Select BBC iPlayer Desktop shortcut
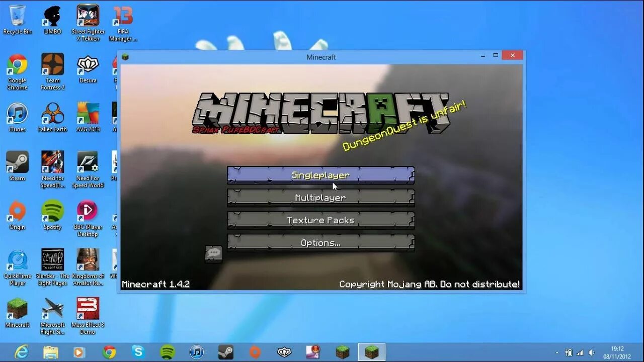 point(88,218)
